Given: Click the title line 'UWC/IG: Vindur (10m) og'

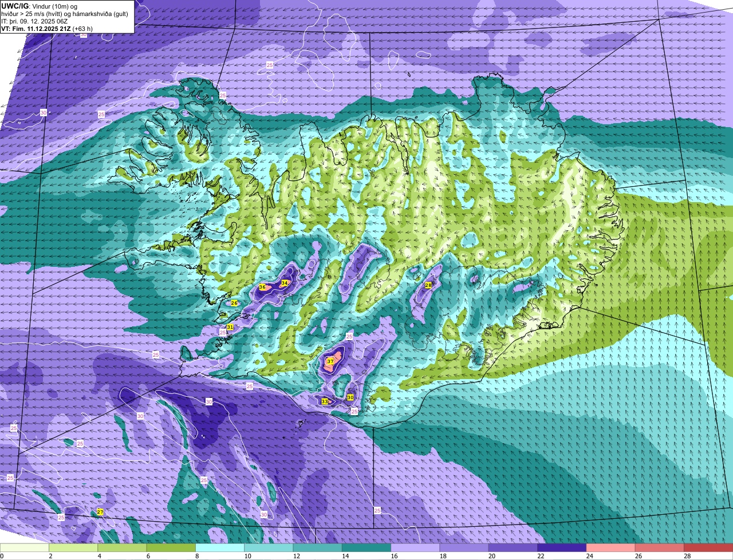Looking at the screenshot, I should point(40,6).
